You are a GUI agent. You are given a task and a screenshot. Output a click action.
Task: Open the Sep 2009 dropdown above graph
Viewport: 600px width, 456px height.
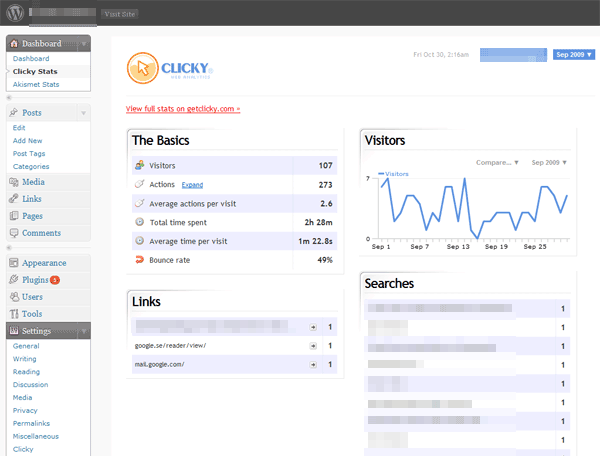pos(549,163)
